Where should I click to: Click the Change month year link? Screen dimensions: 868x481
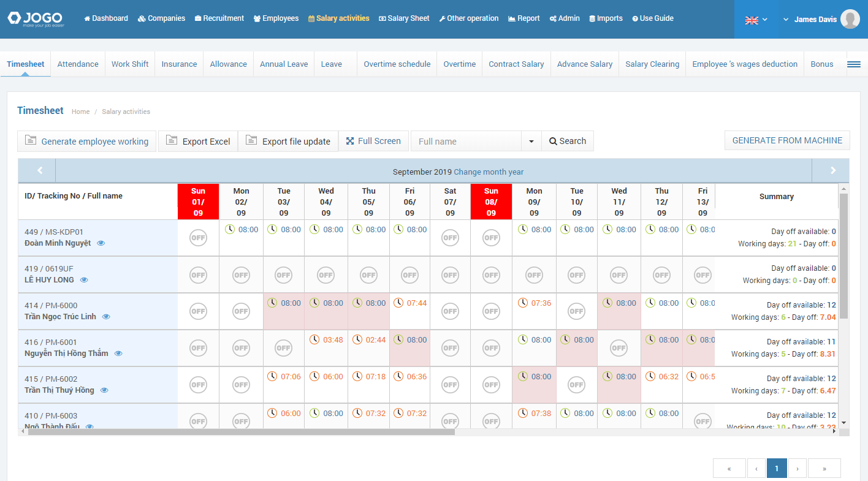pyautogui.click(x=489, y=172)
